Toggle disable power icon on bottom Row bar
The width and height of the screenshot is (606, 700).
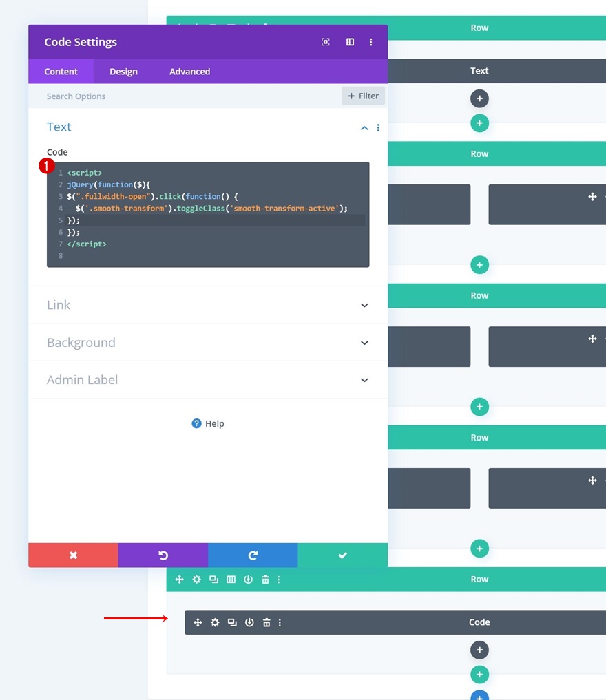pyautogui.click(x=249, y=580)
